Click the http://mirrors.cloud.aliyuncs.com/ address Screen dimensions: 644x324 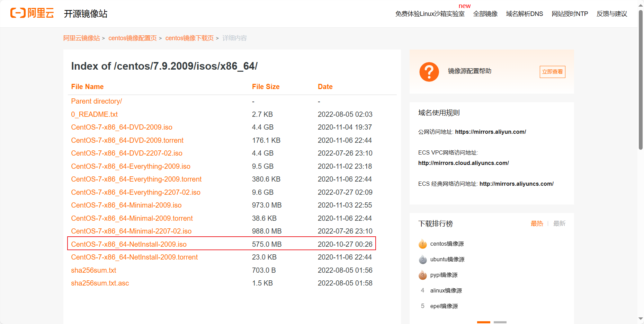pos(464,163)
